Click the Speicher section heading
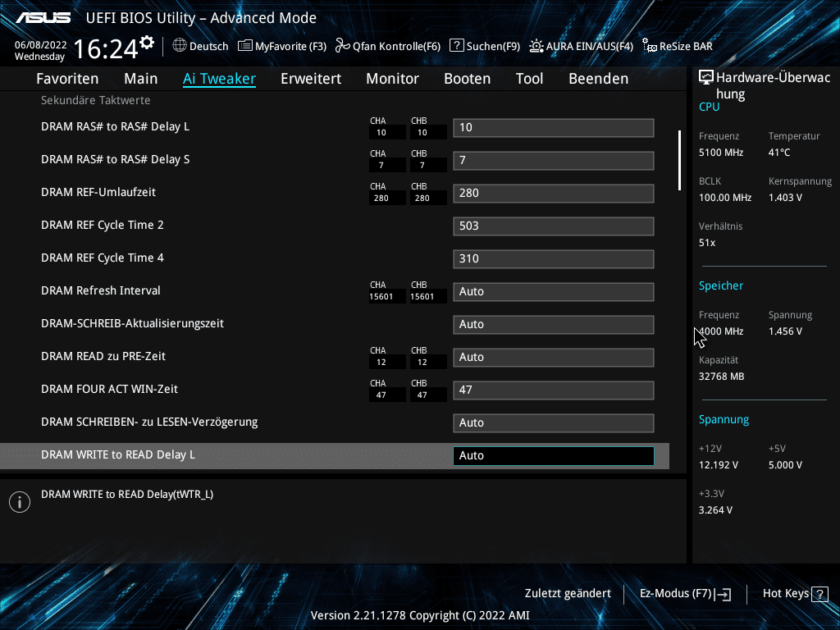The width and height of the screenshot is (840, 630). [721, 285]
